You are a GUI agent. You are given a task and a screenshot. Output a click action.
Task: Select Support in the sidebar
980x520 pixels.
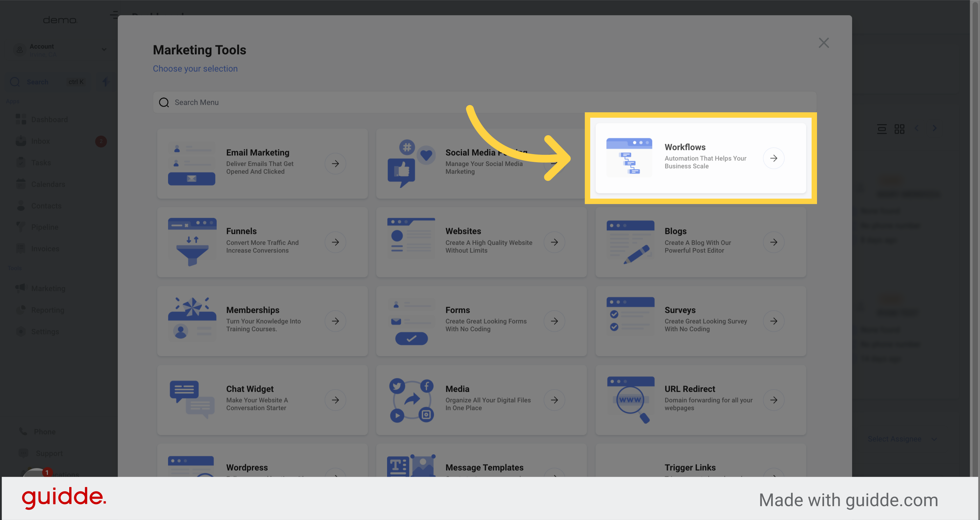tap(23, 453)
